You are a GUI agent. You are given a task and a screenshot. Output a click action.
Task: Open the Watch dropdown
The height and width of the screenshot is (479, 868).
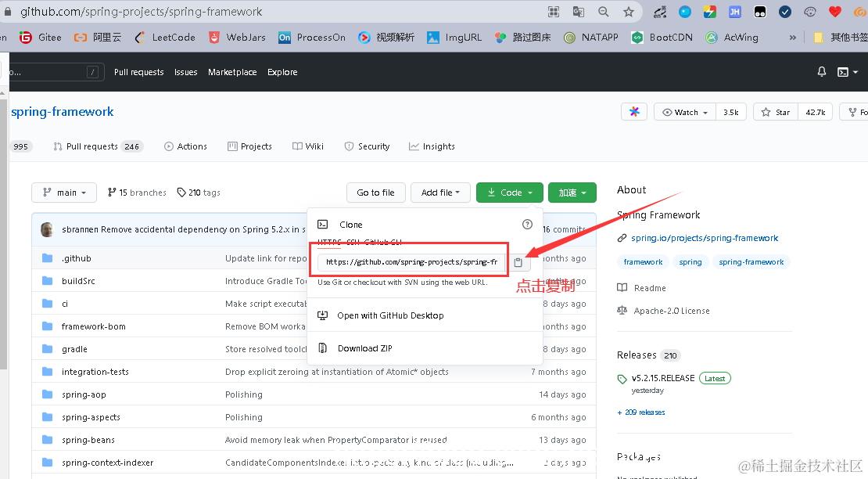pyautogui.click(x=685, y=112)
